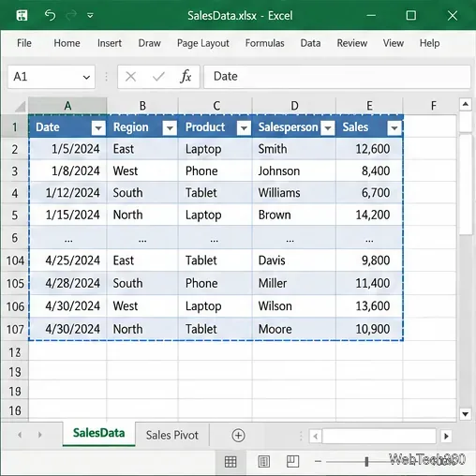Select the sales value 6,700

click(x=369, y=193)
